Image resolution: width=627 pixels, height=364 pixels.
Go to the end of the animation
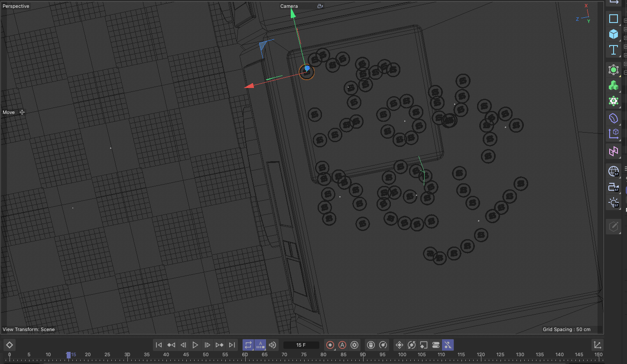232,345
